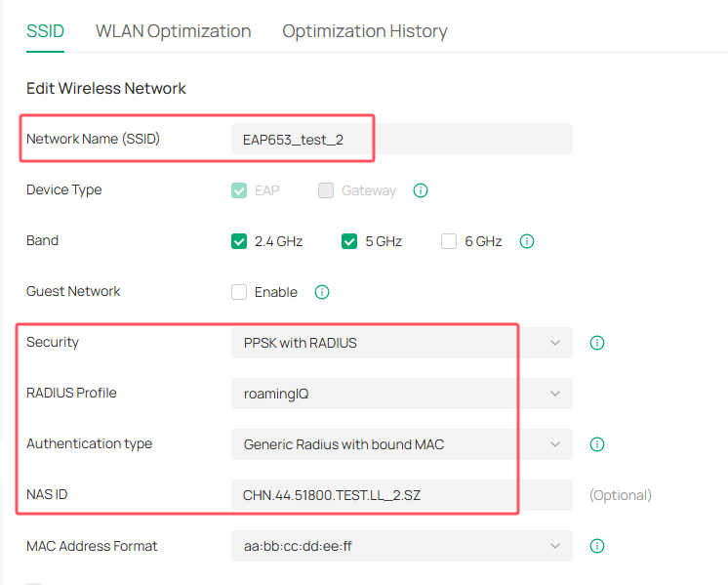Switch to the WLAN Optimization tab
The width and height of the screenshot is (728, 585).
[x=173, y=31]
